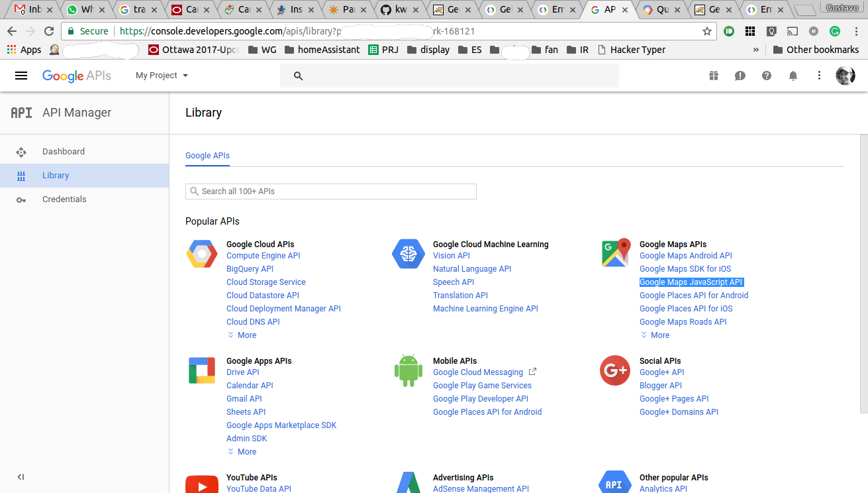Click the Google APIs logo
Image resolution: width=868 pixels, height=493 pixels.
[x=77, y=76]
